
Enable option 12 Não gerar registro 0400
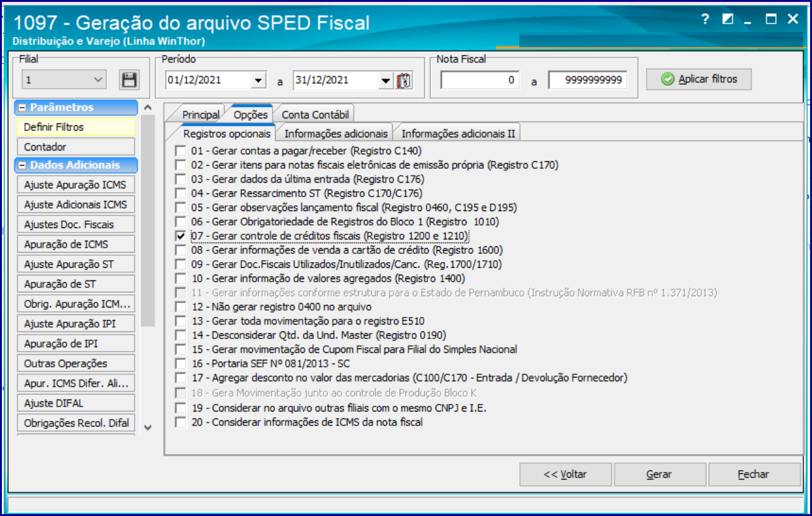point(181,307)
